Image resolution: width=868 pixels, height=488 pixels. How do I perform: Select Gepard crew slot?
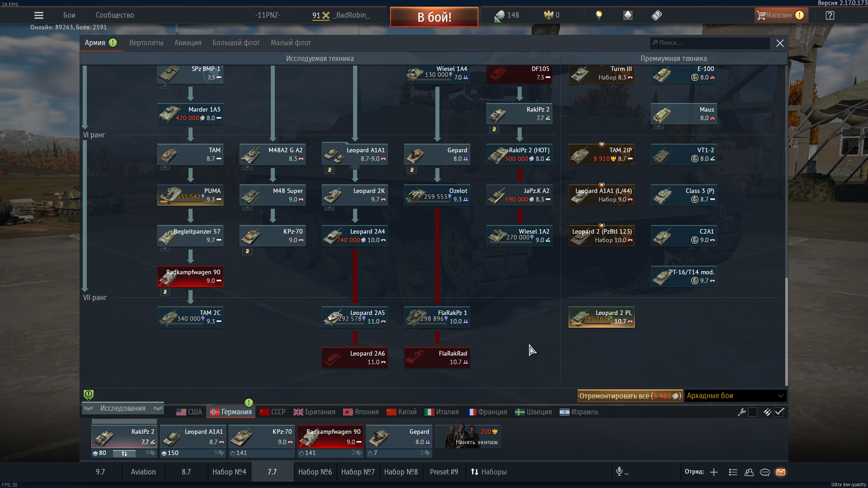pos(399,436)
